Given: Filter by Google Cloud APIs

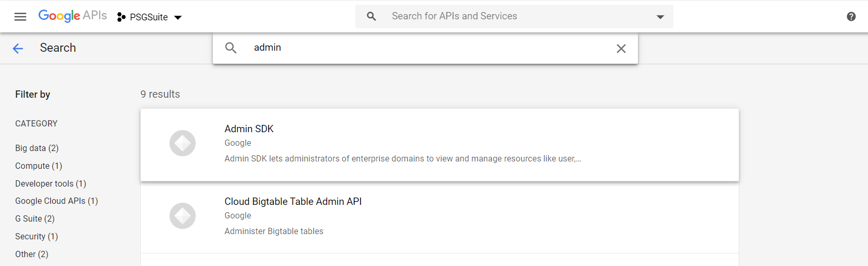Looking at the screenshot, I should point(56,201).
